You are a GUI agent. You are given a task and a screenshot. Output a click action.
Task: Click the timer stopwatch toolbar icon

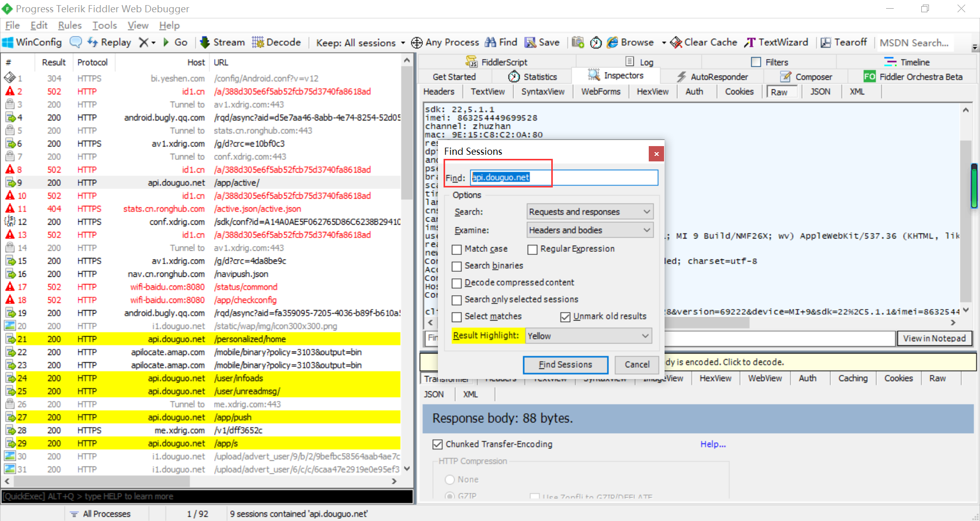(596, 42)
